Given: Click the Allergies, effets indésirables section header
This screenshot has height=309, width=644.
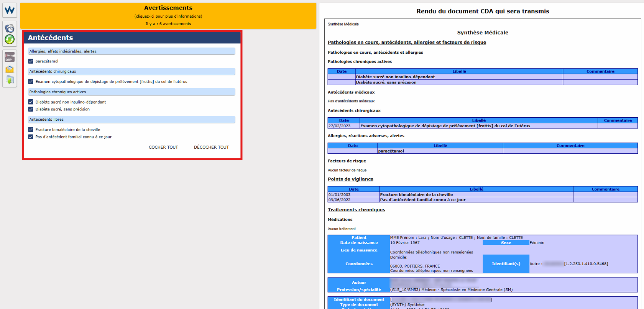Looking at the screenshot, I should 131,51.
